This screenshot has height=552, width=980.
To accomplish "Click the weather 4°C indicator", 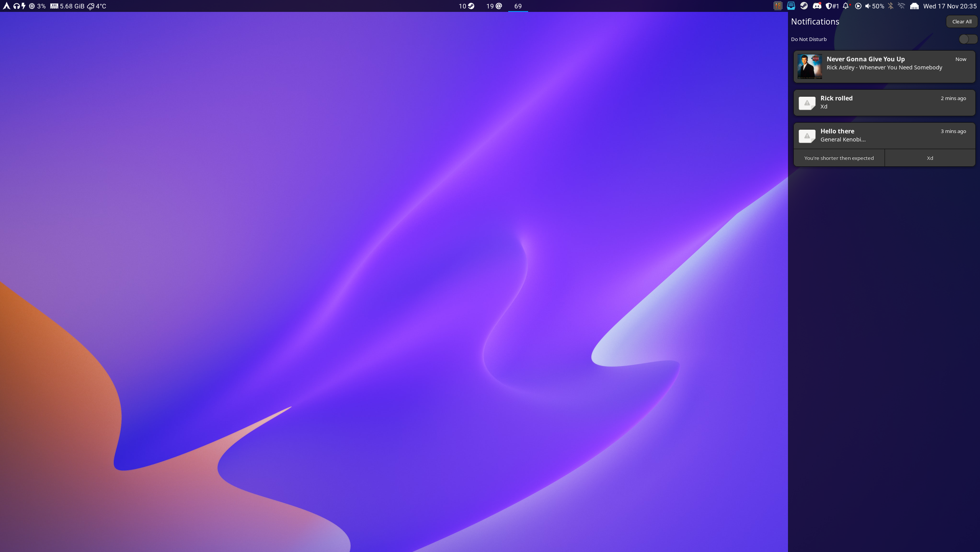I will click(x=97, y=6).
